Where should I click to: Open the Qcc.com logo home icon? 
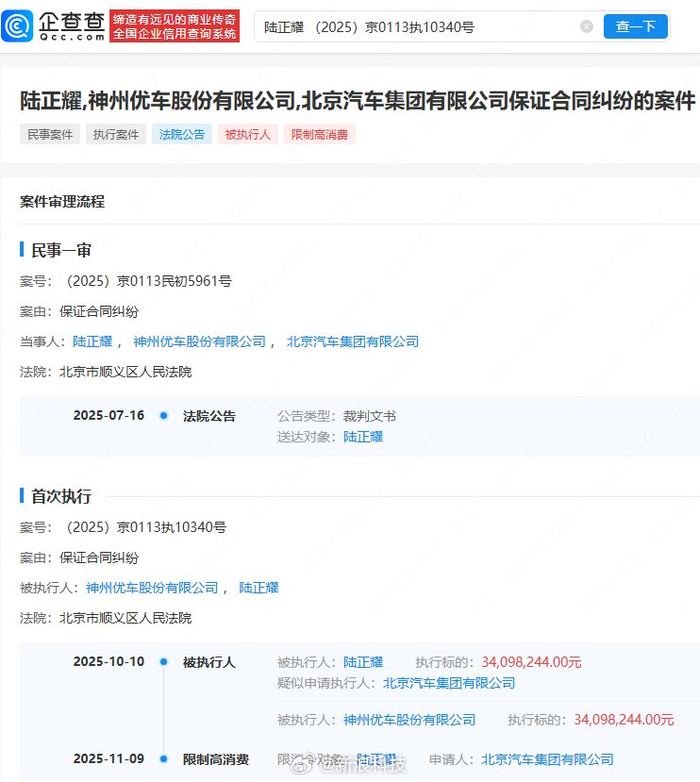point(17,26)
